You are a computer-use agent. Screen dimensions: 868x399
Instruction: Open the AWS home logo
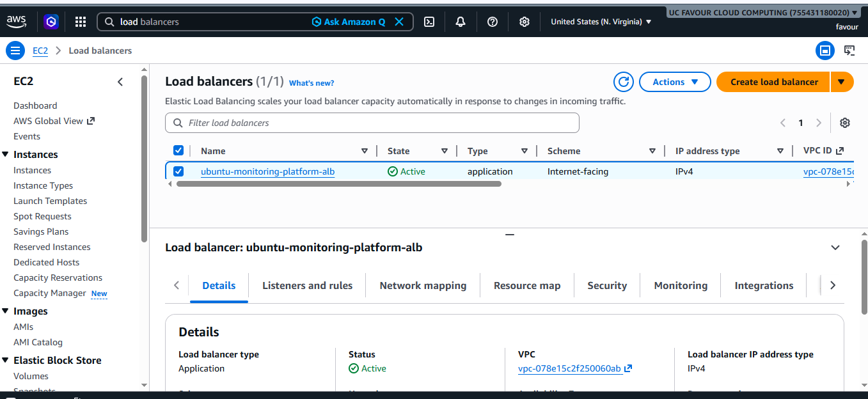[17, 21]
